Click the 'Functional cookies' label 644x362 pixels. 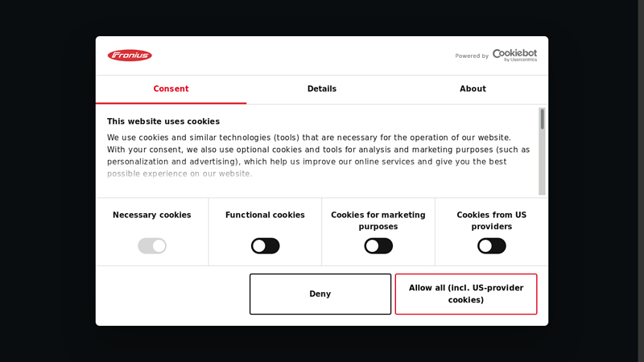(265, 215)
